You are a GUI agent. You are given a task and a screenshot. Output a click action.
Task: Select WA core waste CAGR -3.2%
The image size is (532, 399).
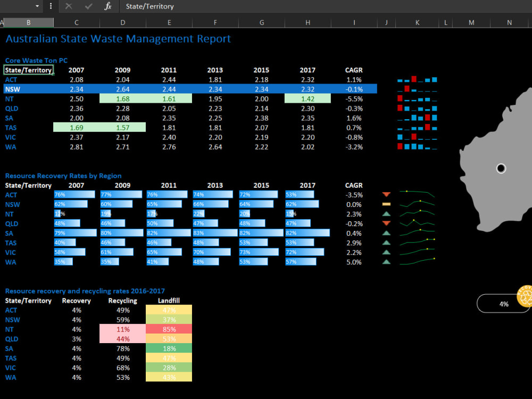[354, 147]
